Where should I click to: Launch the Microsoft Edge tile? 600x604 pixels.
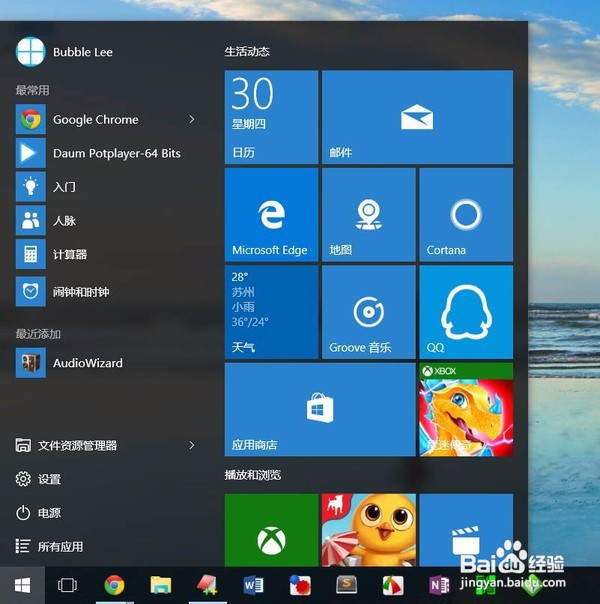point(271,215)
